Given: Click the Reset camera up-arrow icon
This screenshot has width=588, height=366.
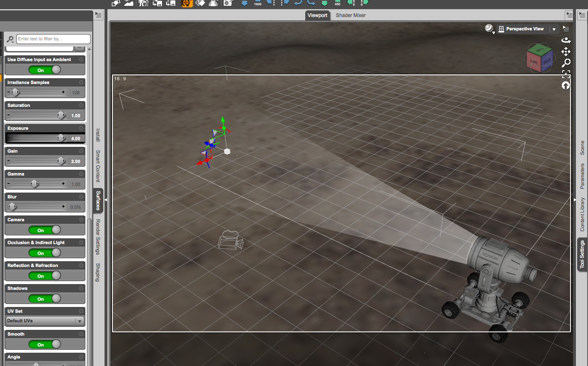Looking at the screenshot, I should (x=566, y=85).
